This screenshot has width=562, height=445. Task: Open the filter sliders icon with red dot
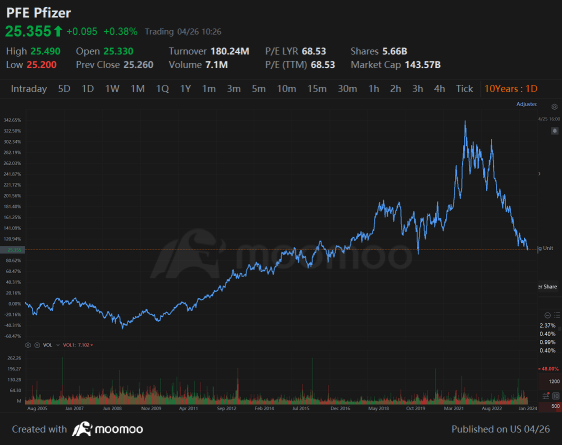546,396
